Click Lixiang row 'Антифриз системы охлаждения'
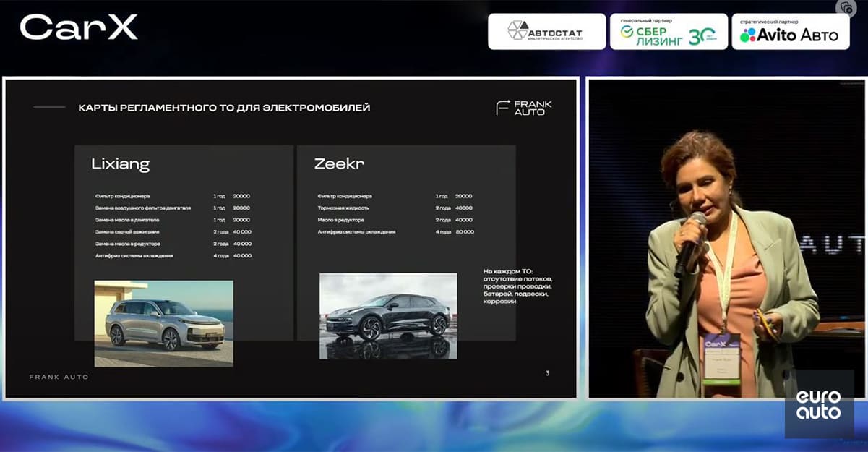Screen dimensions: 868x452 tap(173, 255)
